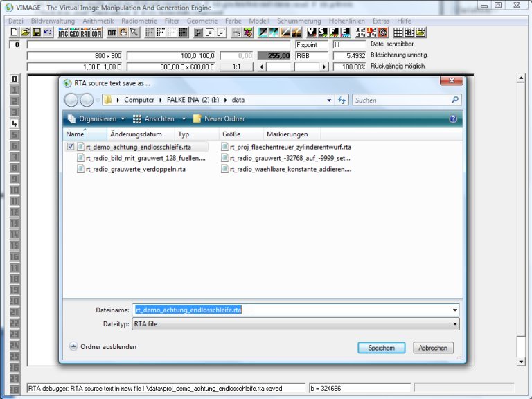The width and height of the screenshot is (532, 399).
Task: Open the Dateiname dropdown arrow
Action: pyautogui.click(x=454, y=310)
